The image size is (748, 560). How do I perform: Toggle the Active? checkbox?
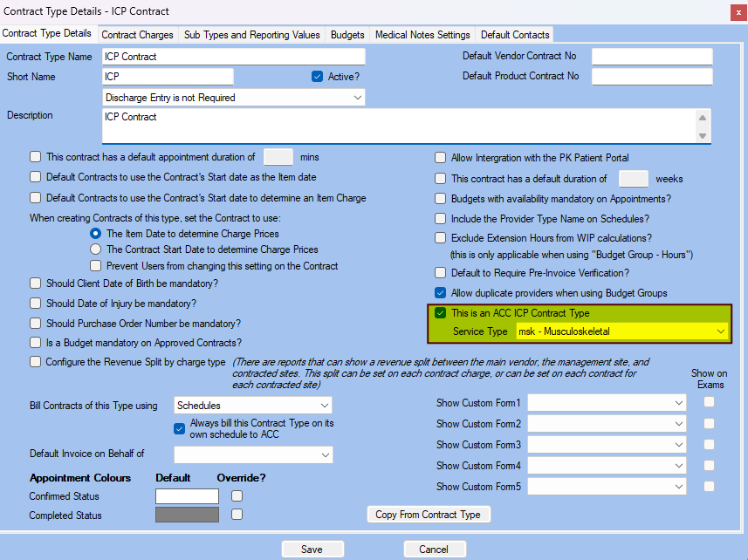click(x=317, y=77)
